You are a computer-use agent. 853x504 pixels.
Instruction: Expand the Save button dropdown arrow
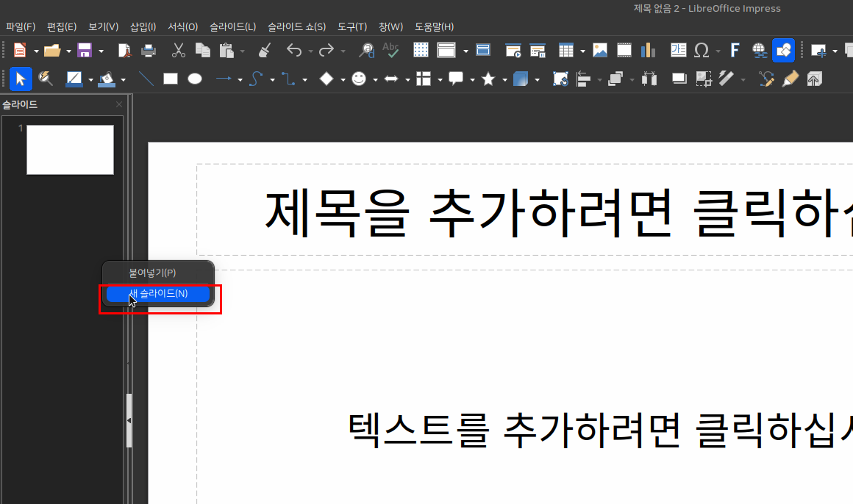click(101, 51)
